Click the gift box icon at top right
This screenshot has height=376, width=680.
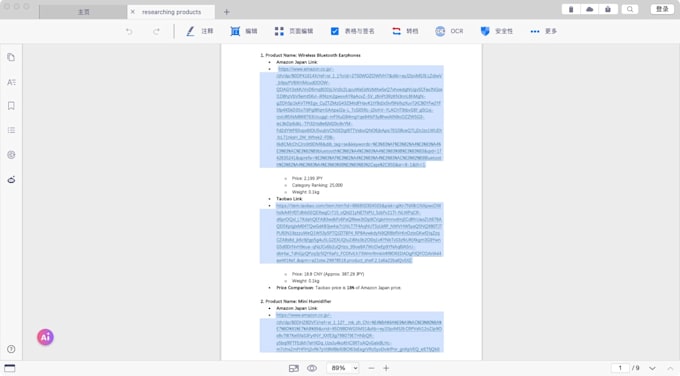(608, 9)
